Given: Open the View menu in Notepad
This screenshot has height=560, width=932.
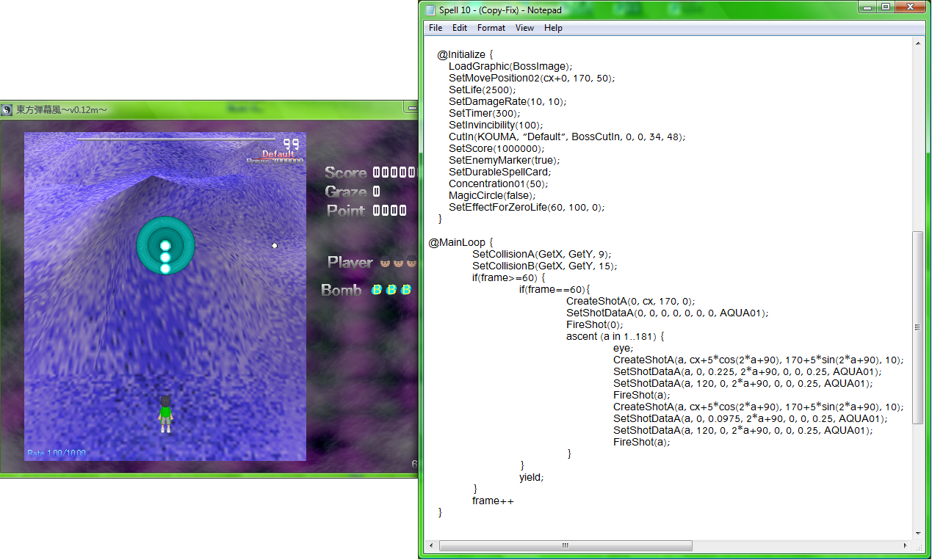Looking at the screenshot, I should (x=524, y=28).
